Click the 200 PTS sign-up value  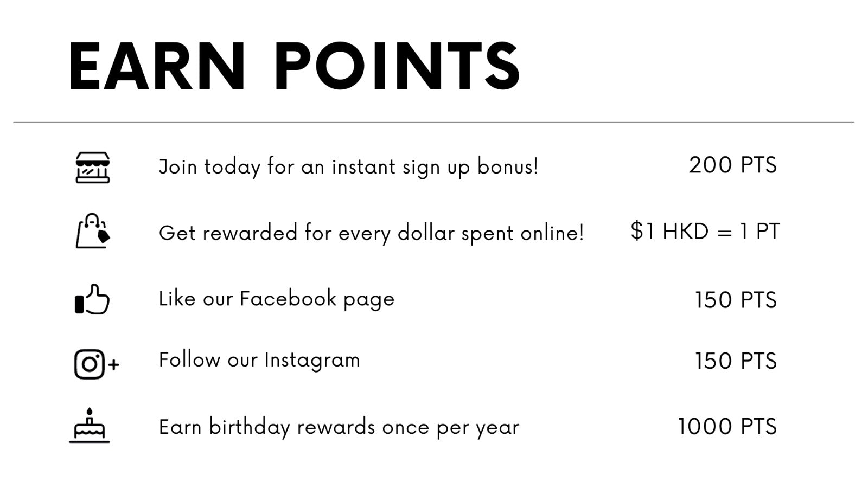coord(732,165)
